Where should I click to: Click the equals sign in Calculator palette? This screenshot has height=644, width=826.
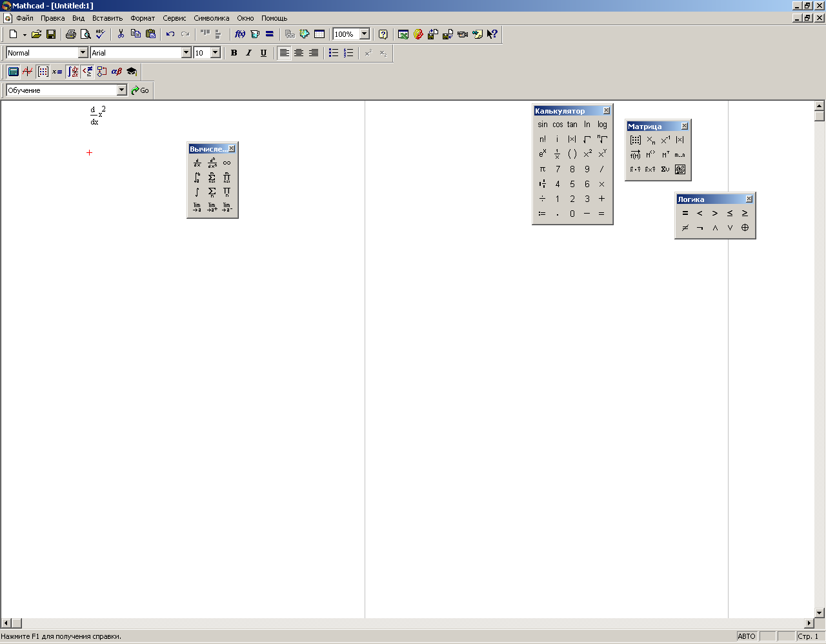coord(602,214)
